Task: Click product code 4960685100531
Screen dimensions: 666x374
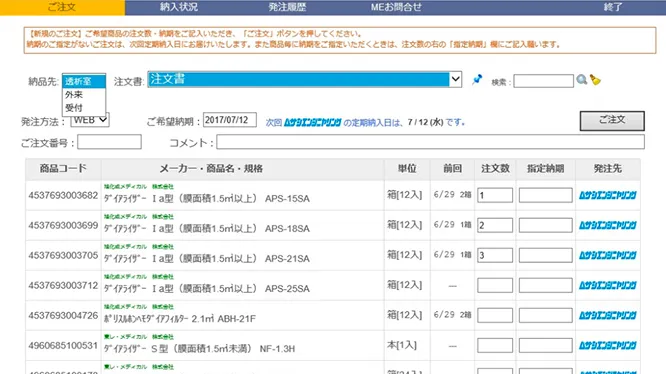Action: pos(63,346)
